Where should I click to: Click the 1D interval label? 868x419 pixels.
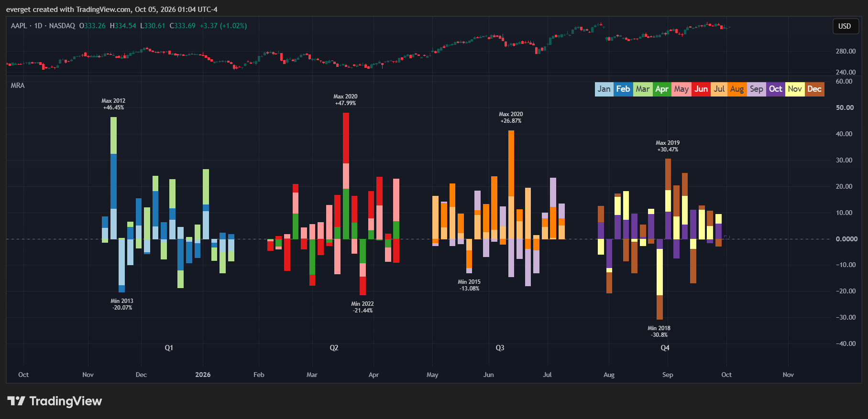click(x=38, y=26)
